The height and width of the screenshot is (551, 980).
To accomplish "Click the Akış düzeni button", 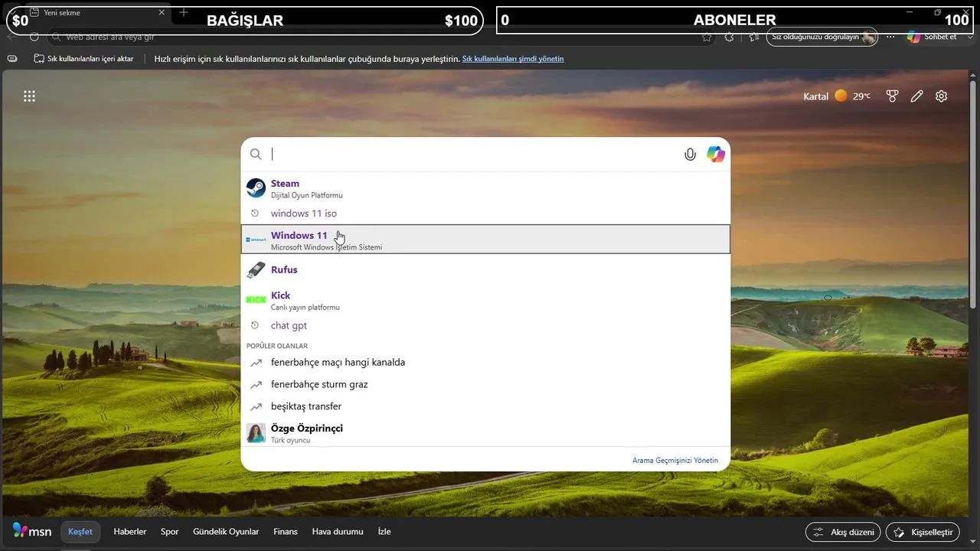I will point(843,532).
